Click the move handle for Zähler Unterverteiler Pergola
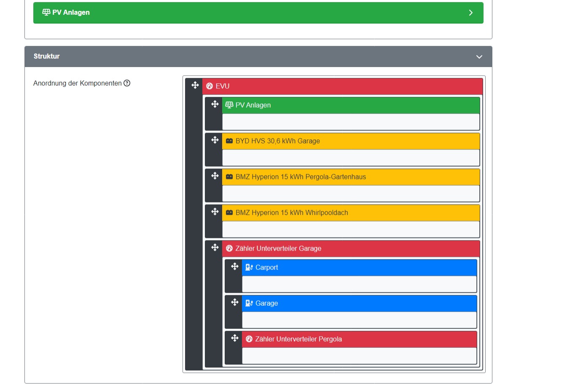Image resolution: width=567 pixels, height=392 pixels. pyautogui.click(x=235, y=338)
